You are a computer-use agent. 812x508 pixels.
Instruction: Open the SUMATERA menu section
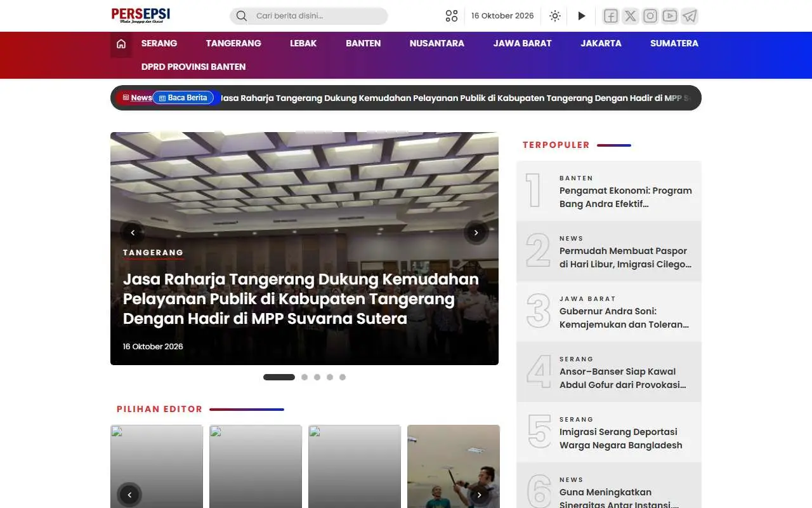click(x=674, y=43)
